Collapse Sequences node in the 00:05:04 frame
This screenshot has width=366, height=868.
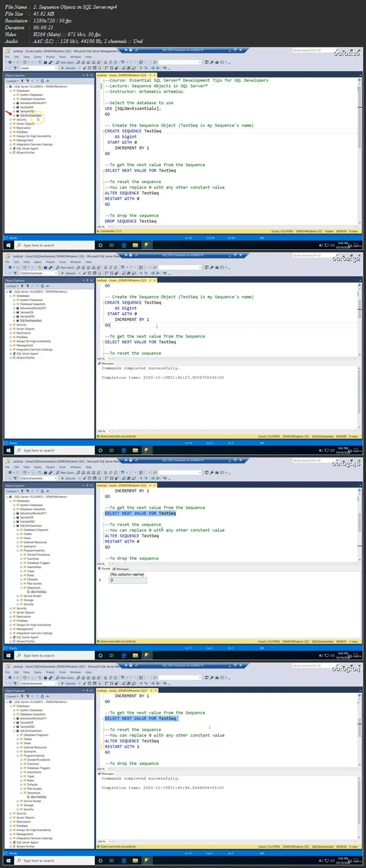[x=21, y=793]
